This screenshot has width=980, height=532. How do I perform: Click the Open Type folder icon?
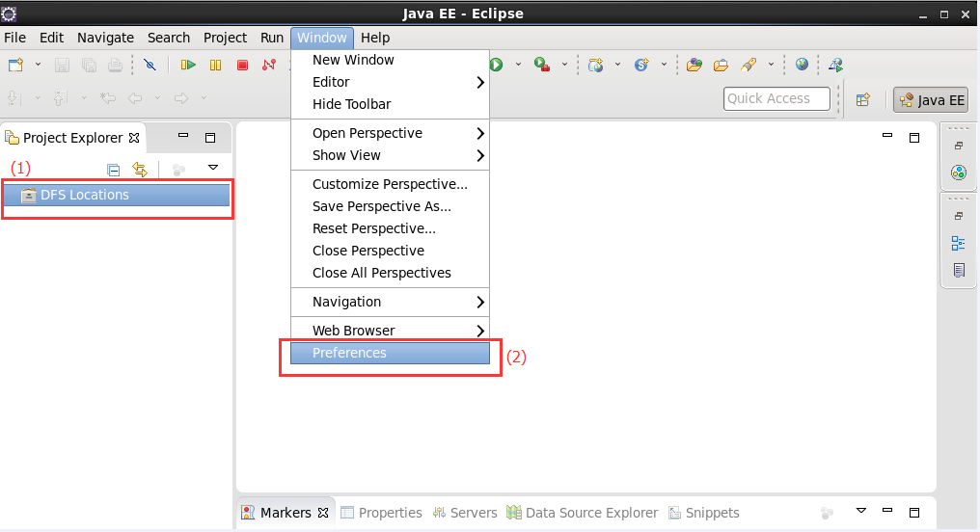pyautogui.click(x=694, y=65)
